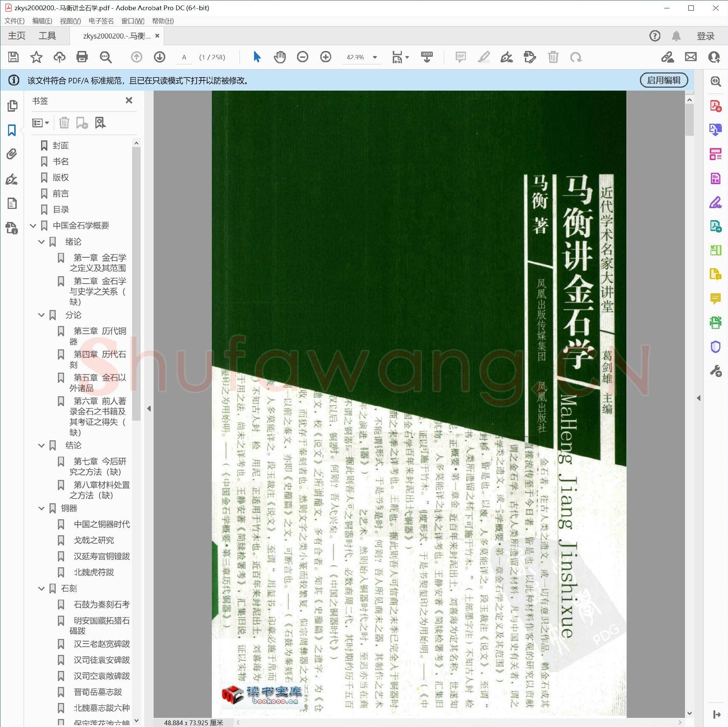
Task: Click the Print icon in the toolbar
Action: [x=82, y=57]
